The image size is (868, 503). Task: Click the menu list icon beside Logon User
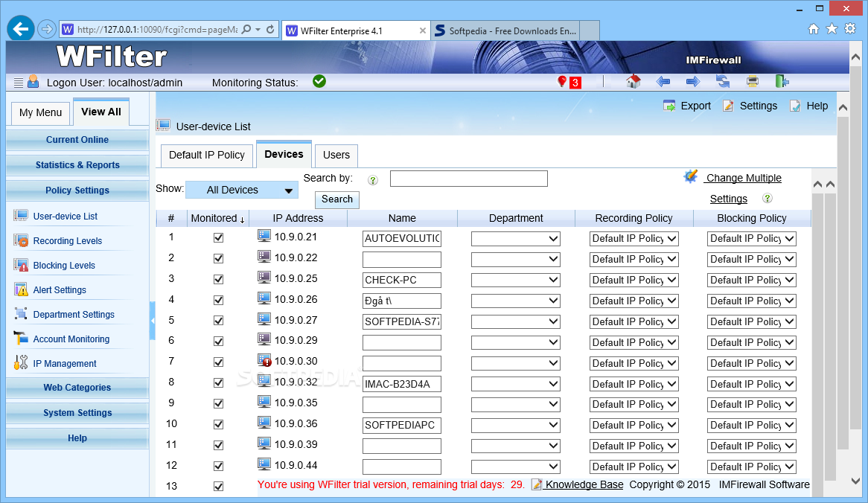pos(19,83)
